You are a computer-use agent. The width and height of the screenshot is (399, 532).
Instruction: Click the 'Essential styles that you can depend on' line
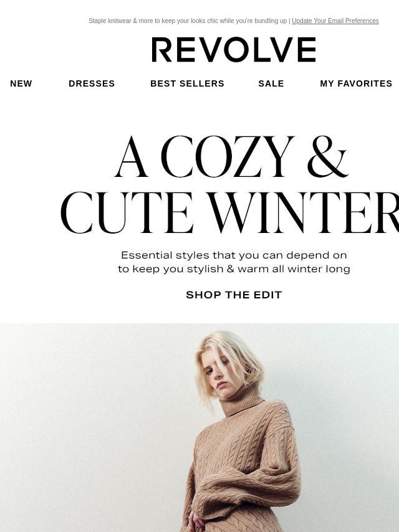(234, 255)
